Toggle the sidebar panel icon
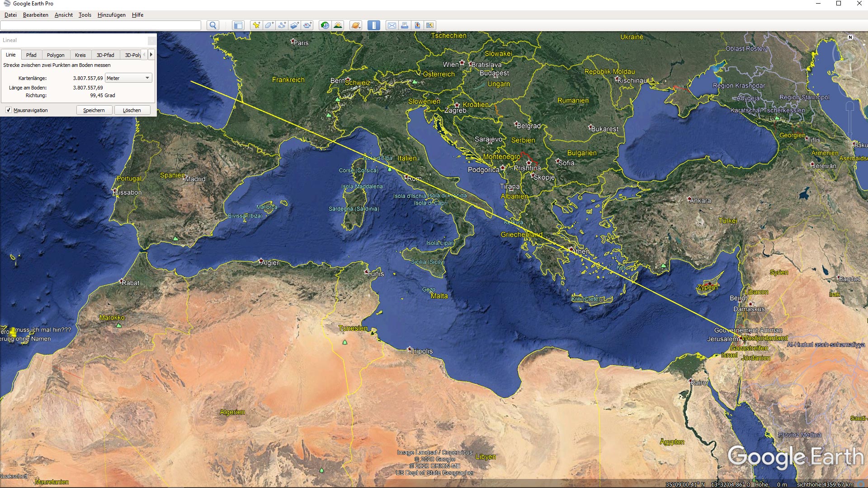This screenshot has width=868, height=488. tap(238, 25)
